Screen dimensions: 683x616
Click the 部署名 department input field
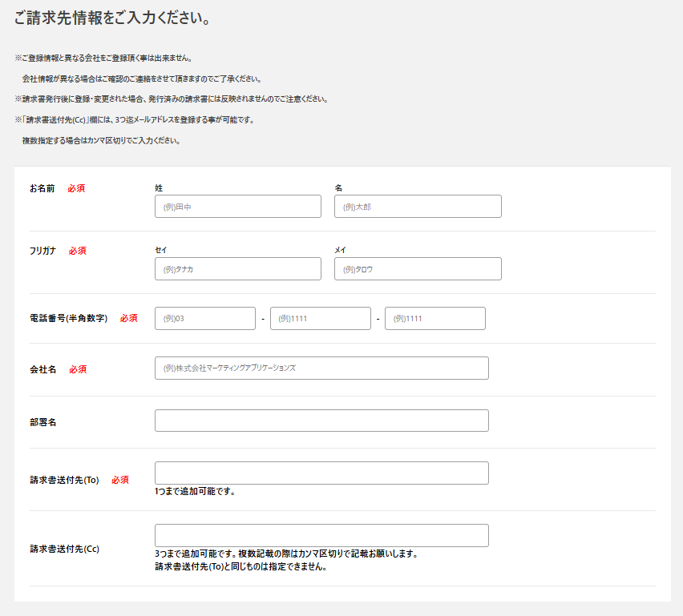(x=321, y=421)
